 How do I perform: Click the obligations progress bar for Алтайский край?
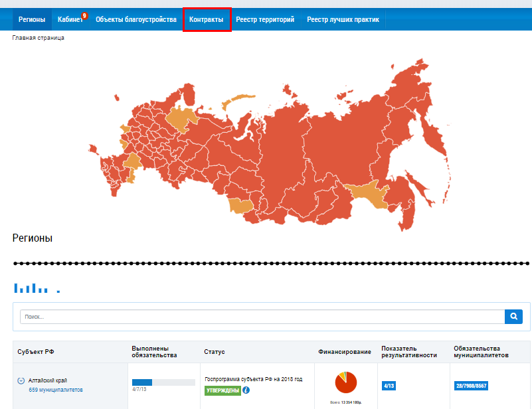coord(163,382)
